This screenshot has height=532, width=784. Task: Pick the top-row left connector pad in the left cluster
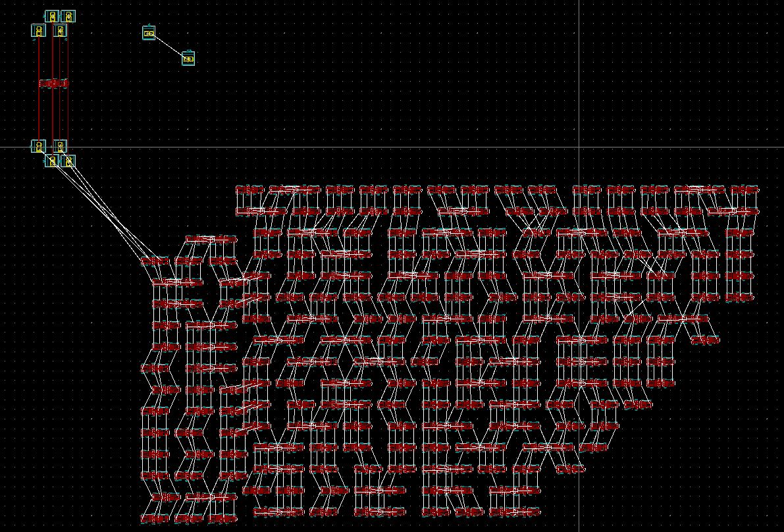point(53,16)
